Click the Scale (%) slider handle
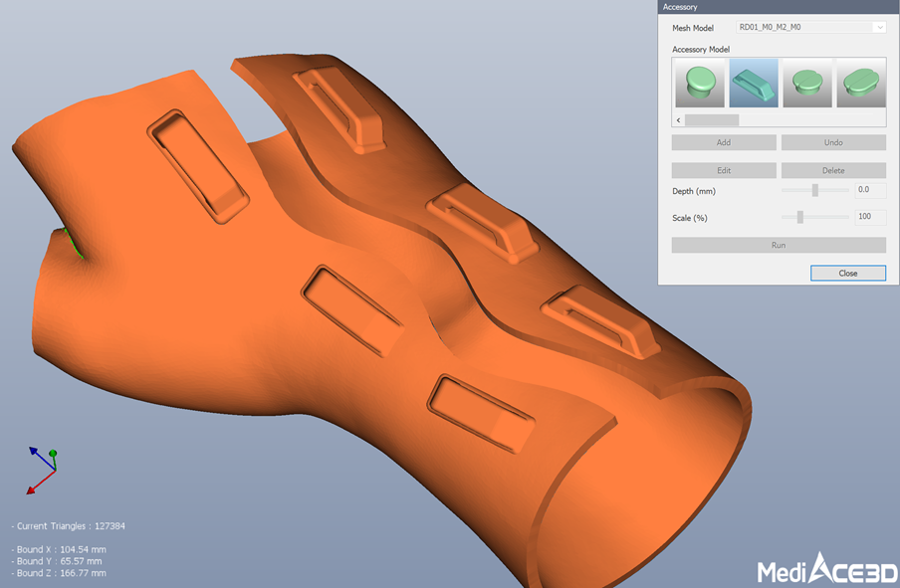The height and width of the screenshot is (588, 900). (x=800, y=217)
